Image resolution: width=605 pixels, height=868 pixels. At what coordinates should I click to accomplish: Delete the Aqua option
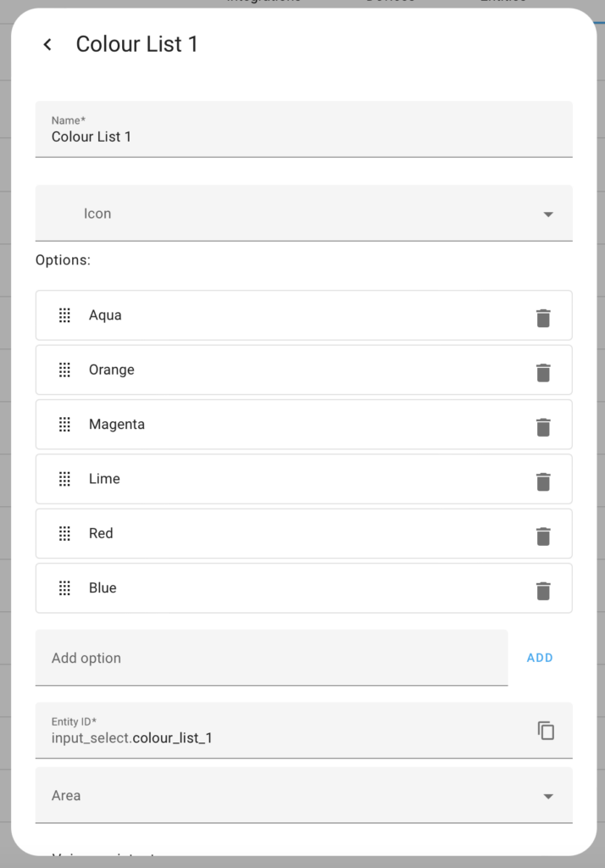[x=543, y=318]
